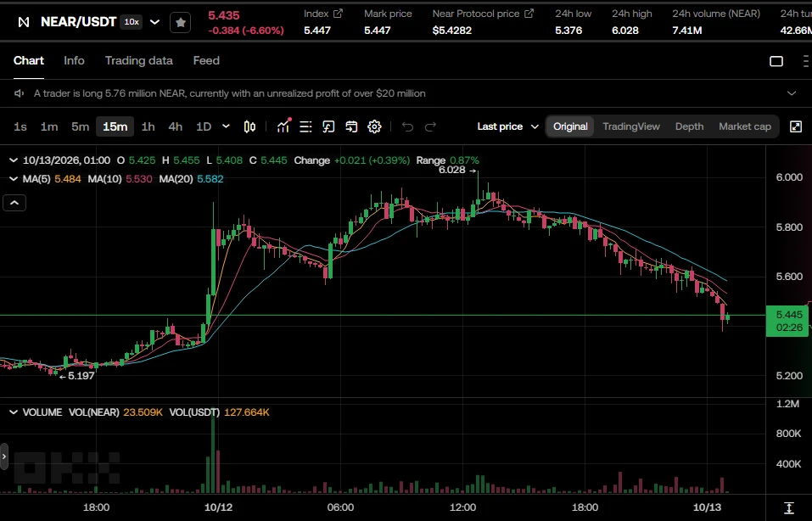Open the left side panel arrow
This screenshot has height=521, width=812.
click(x=4, y=457)
